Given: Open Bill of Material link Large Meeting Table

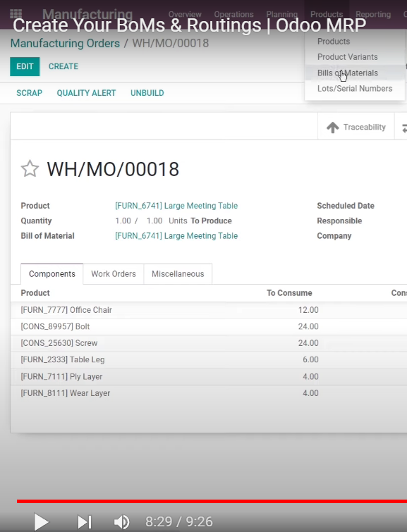Looking at the screenshot, I should coord(176,236).
